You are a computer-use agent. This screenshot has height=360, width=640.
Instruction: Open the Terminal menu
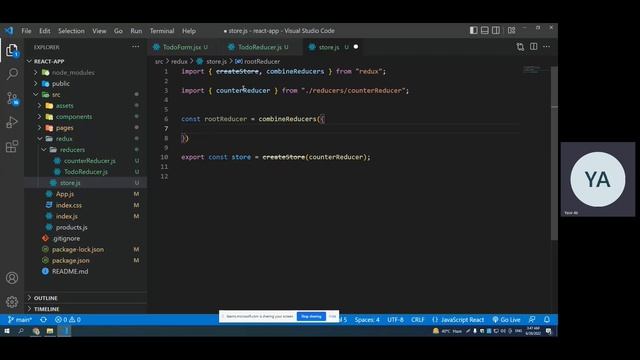click(162, 31)
